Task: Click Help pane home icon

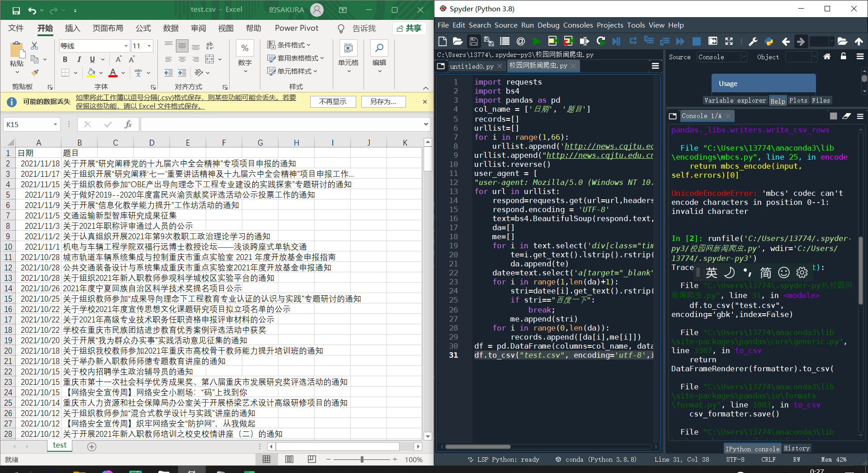Action: click(827, 57)
